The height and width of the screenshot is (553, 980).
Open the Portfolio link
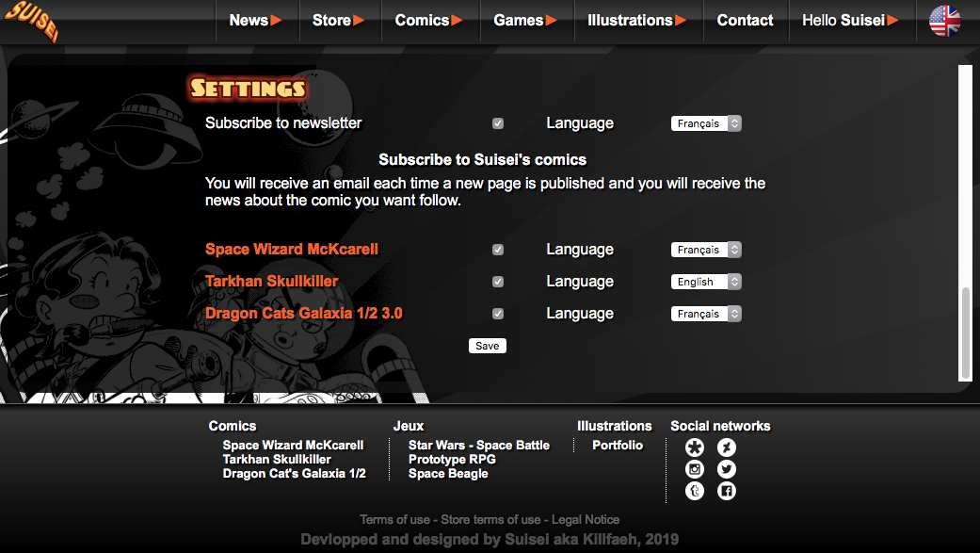(x=618, y=445)
